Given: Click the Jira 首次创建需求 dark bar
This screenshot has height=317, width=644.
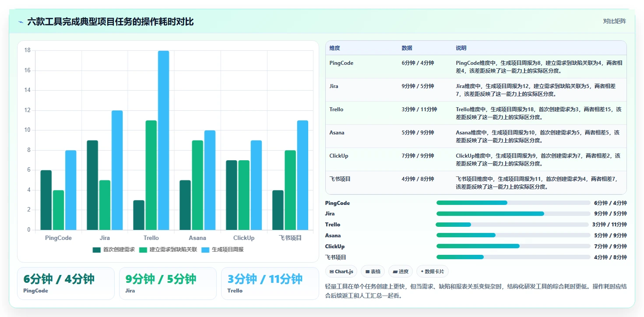Looking at the screenshot, I should (x=92, y=185).
